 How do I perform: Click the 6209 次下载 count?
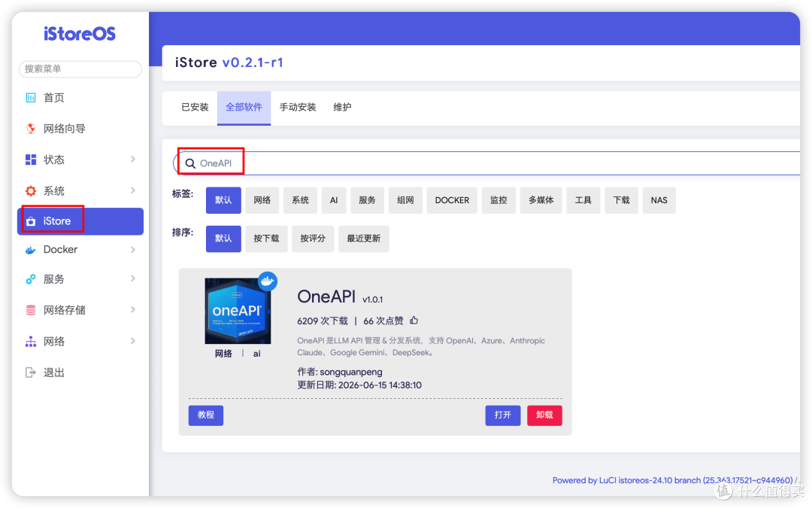click(x=322, y=321)
